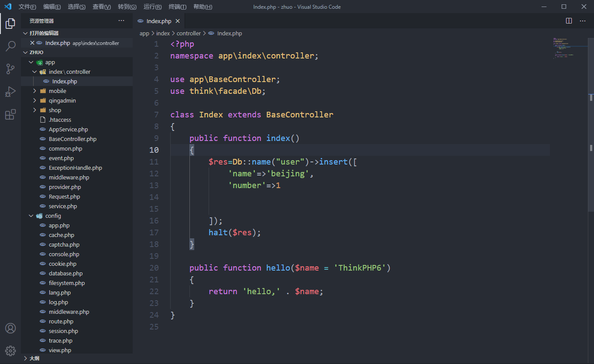Screen dimensions: 594x364
Task: Open the Manage gear icon
Action: click(10, 350)
